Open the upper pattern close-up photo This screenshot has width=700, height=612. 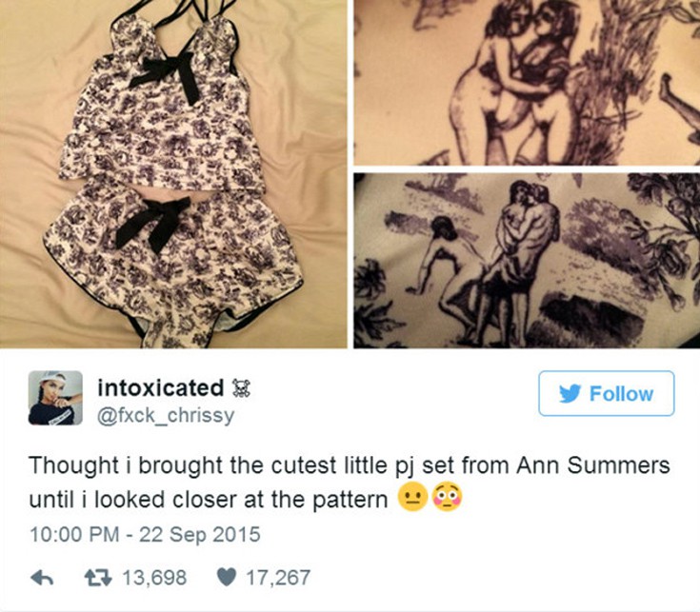pyautogui.click(x=527, y=83)
